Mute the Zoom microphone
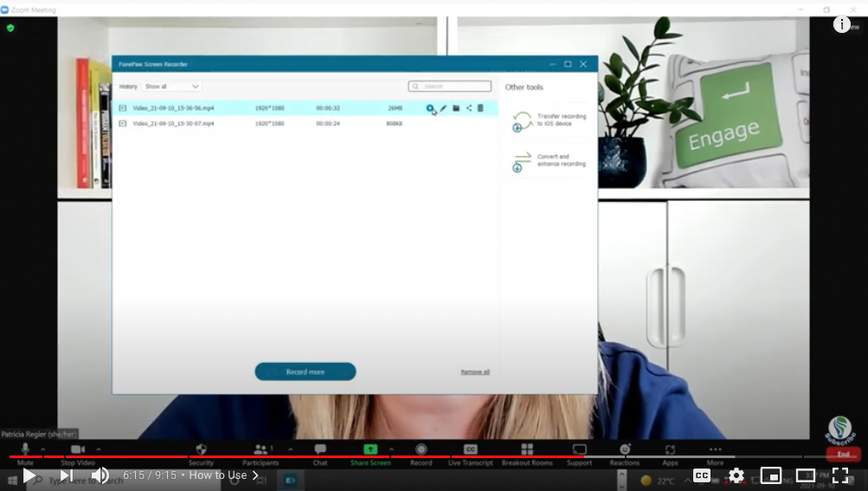 tap(25, 453)
